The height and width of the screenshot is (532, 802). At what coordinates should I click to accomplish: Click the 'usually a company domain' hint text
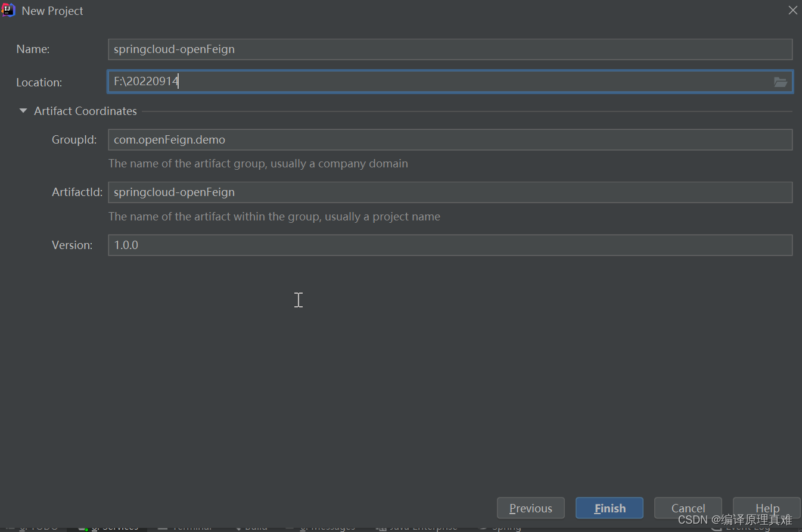(339, 163)
